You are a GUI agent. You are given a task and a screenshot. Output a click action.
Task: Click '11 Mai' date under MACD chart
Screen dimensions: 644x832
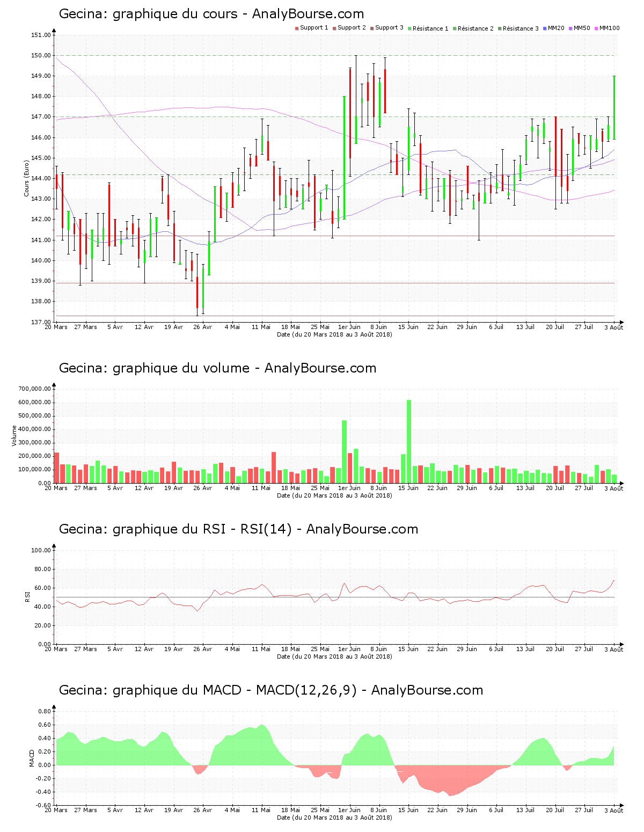261,810
